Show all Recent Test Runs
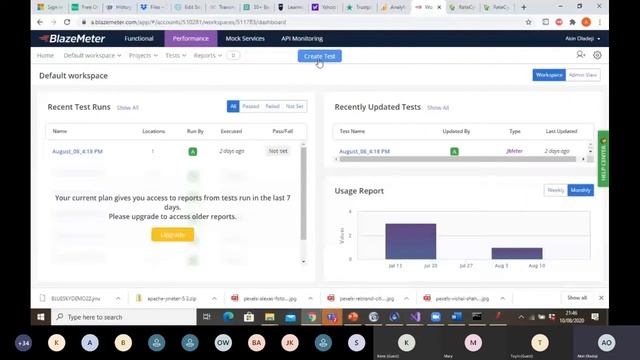 pyautogui.click(x=127, y=108)
